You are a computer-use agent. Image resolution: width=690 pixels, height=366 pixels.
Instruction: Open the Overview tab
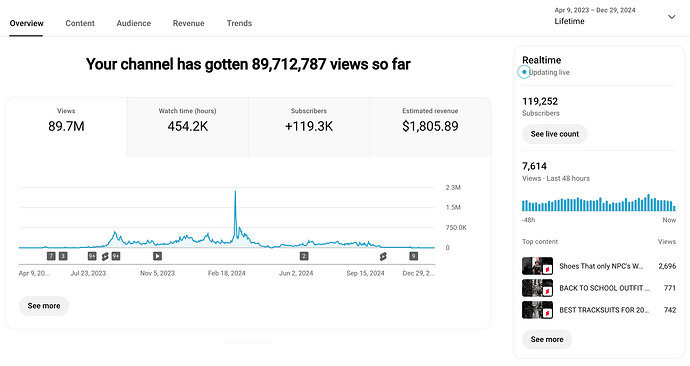coord(26,23)
